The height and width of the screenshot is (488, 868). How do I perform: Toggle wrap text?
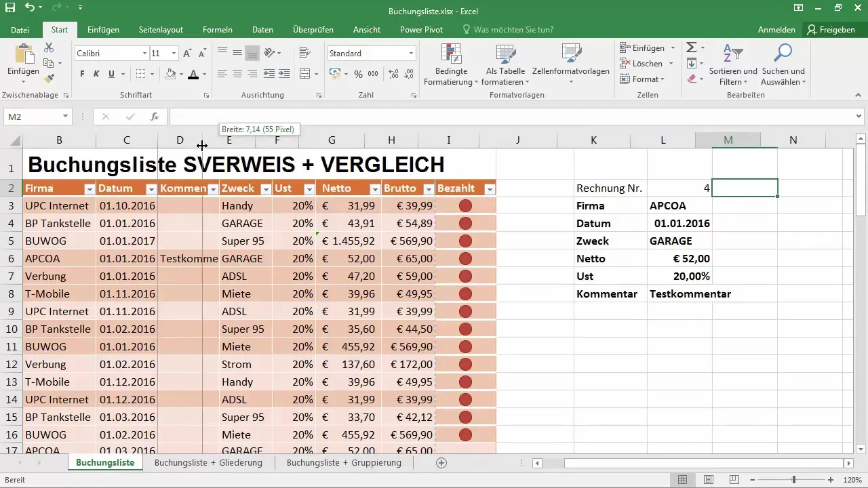(x=304, y=53)
